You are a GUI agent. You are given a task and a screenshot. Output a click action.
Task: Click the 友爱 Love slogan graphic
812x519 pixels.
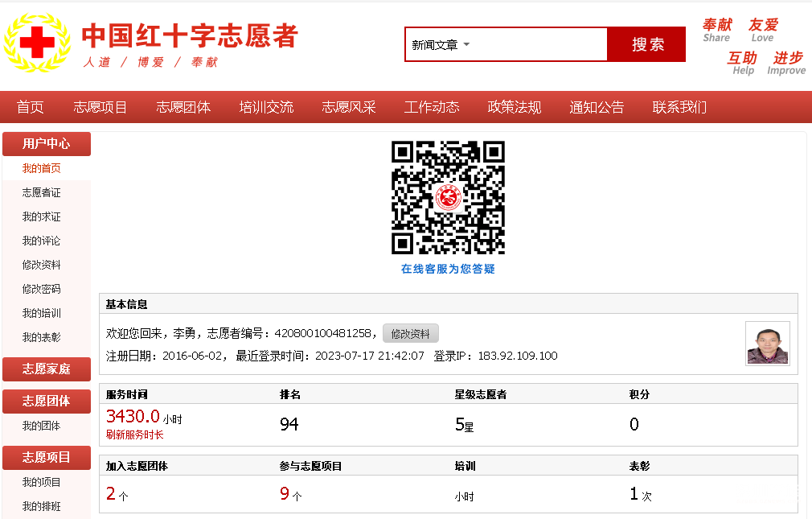(x=763, y=30)
